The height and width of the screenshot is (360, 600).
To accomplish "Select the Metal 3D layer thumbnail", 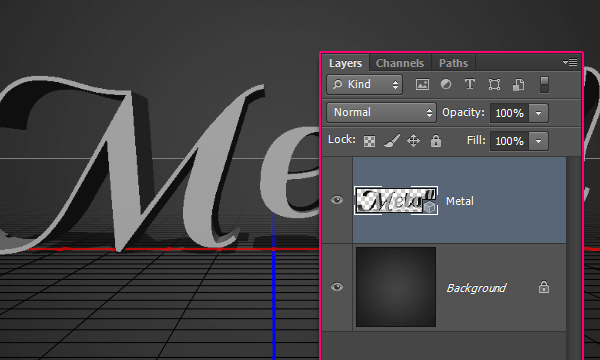I will coord(396,200).
